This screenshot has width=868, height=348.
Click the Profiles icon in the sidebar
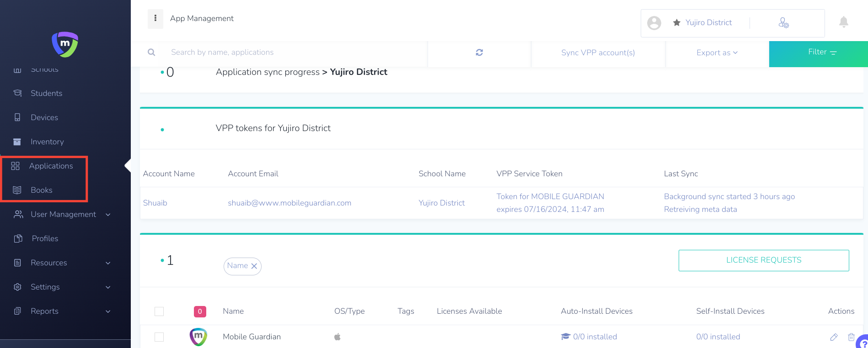18,238
